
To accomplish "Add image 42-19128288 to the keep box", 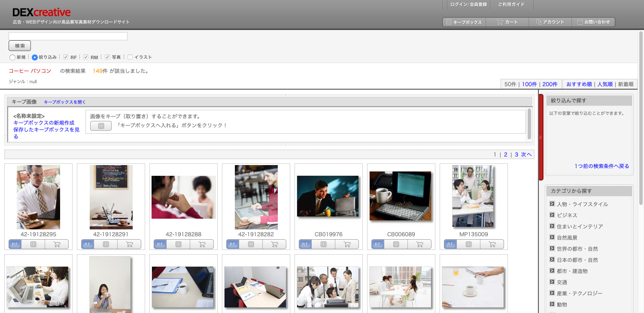I will pos(178,244).
